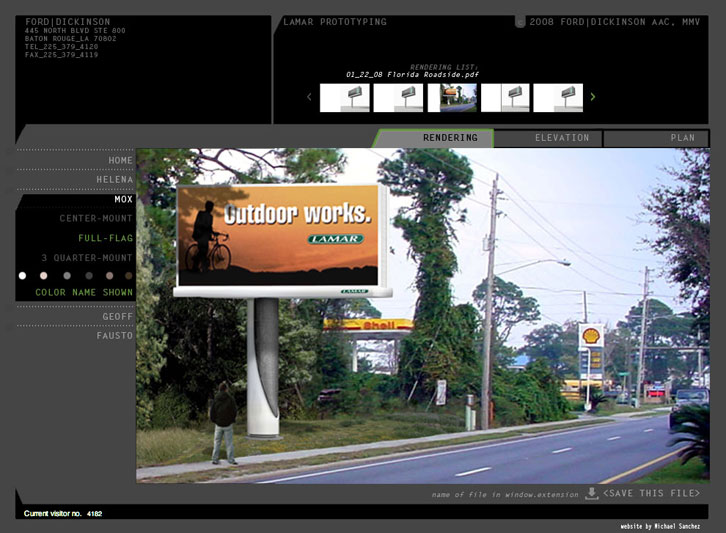Select the Mox menu item
The width and height of the screenshot is (726, 533).
[x=123, y=199]
